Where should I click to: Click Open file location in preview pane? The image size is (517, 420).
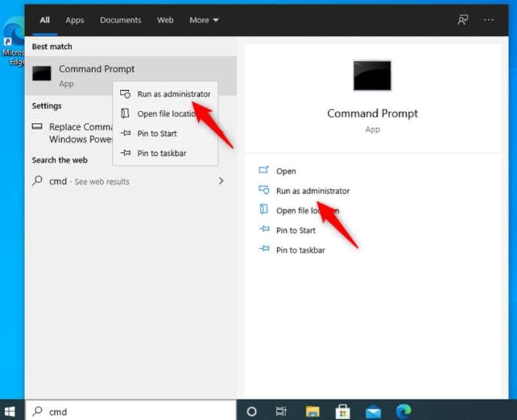click(307, 211)
